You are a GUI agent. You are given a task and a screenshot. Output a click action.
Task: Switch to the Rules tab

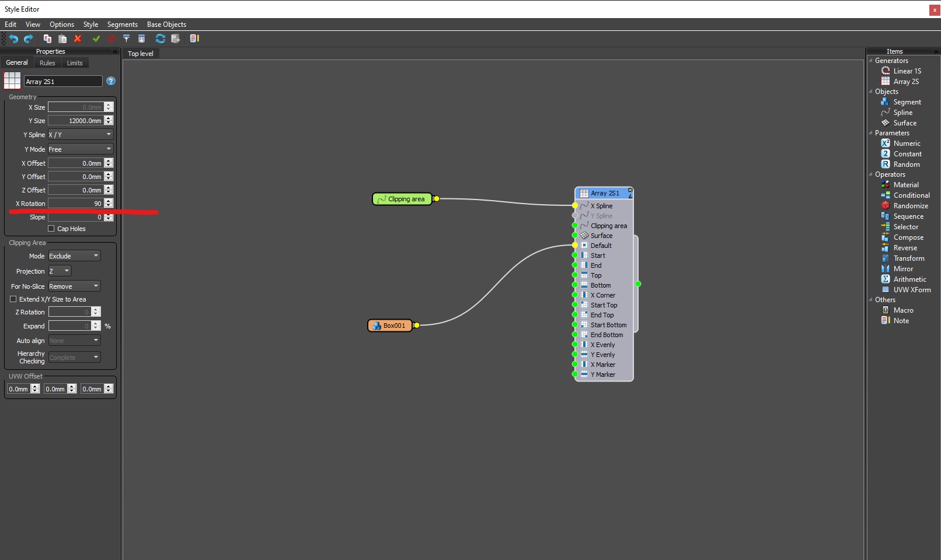tap(47, 63)
